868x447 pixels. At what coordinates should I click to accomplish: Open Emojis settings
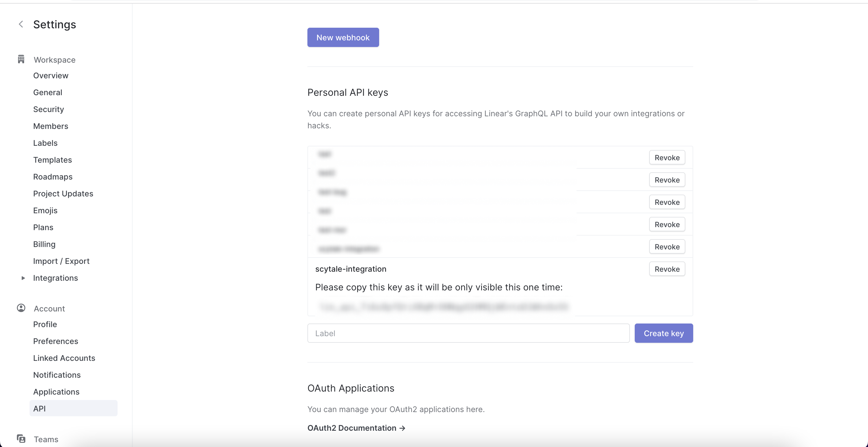click(x=45, y=210)
